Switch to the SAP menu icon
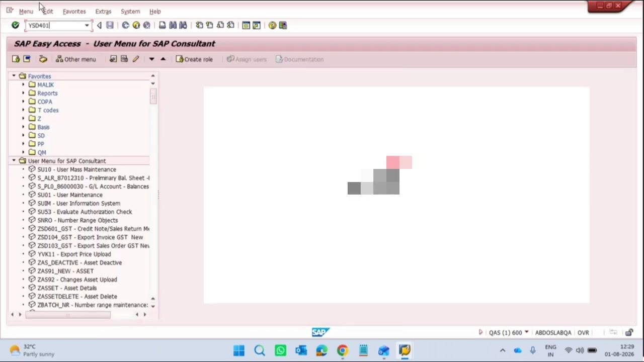Screen dimensions: 644x362 (27, 59)
